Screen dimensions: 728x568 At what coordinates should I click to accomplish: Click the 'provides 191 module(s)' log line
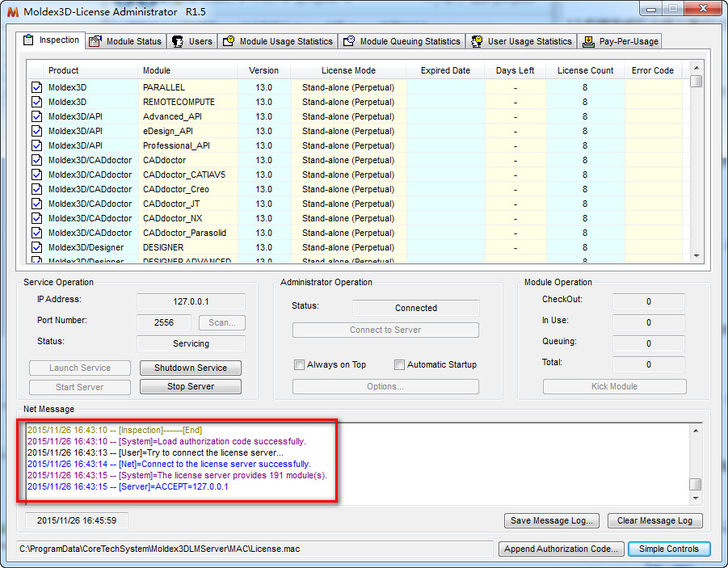tap(178, 475)
